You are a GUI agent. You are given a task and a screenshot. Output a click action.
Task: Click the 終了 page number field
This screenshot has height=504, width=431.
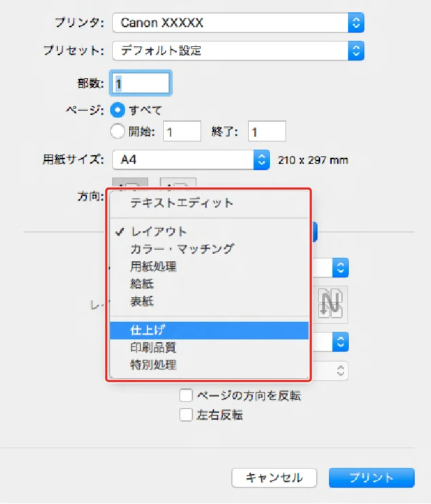pos(267,131)
